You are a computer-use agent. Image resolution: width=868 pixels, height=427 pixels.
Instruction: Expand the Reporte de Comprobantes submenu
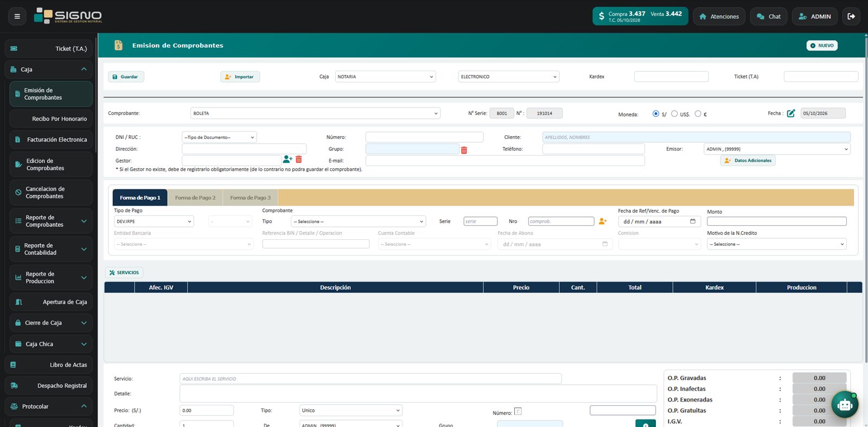[51, 221]
